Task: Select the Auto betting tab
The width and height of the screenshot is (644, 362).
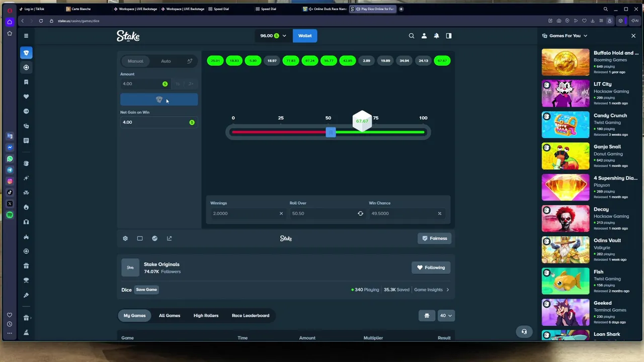Action: click(x=166, y=61)
